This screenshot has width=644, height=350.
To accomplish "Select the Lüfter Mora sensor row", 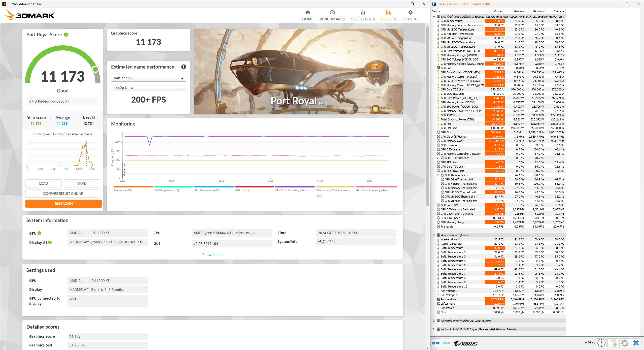I will [501, 304].
